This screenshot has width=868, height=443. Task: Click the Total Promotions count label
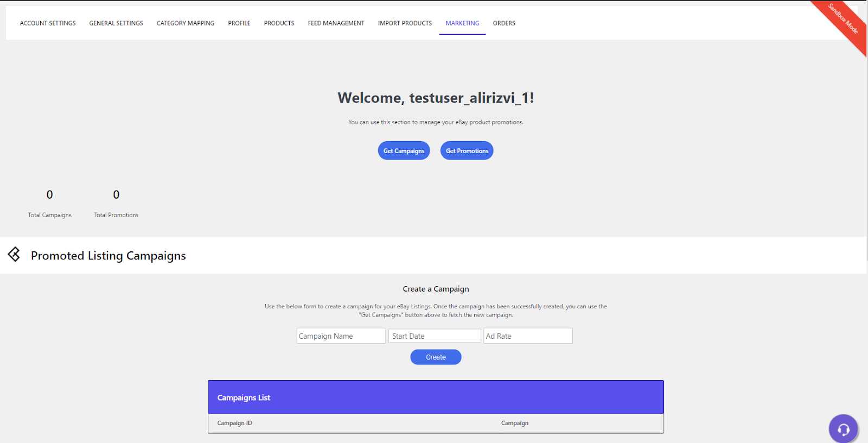tap(116, 215)
